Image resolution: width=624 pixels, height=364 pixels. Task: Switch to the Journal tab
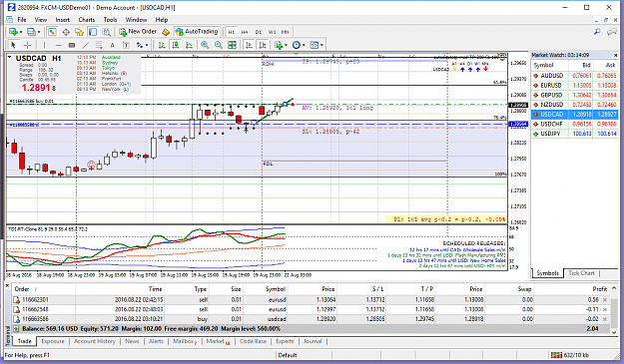coord(312,341)
